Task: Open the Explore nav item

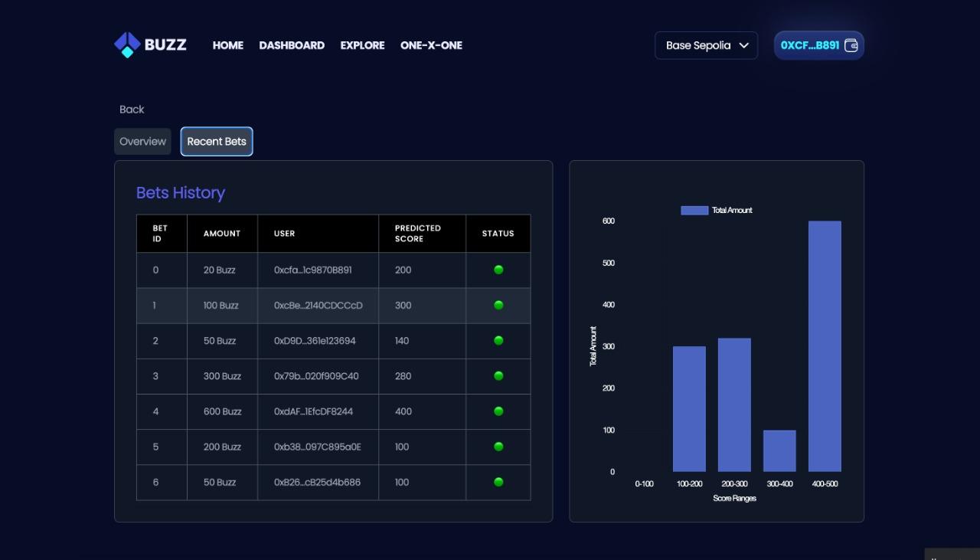Action: [x=362, y=45]
